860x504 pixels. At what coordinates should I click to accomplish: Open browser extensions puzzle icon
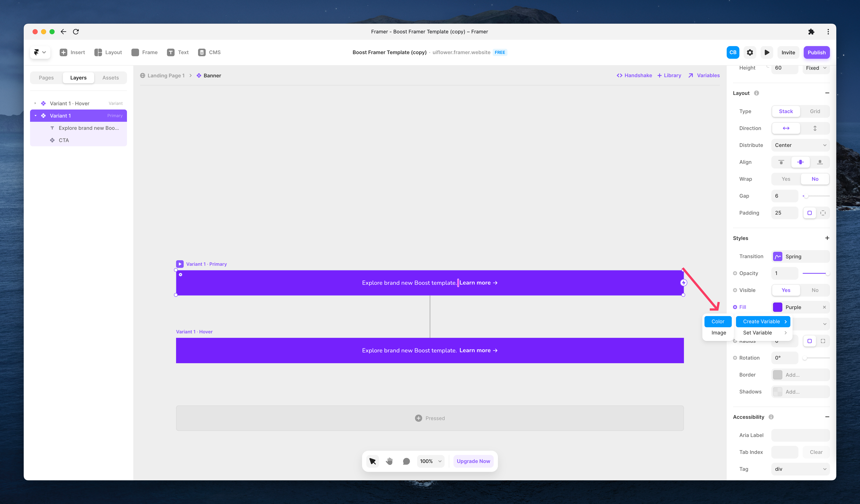pyautogui.click(x=811, y=32)
